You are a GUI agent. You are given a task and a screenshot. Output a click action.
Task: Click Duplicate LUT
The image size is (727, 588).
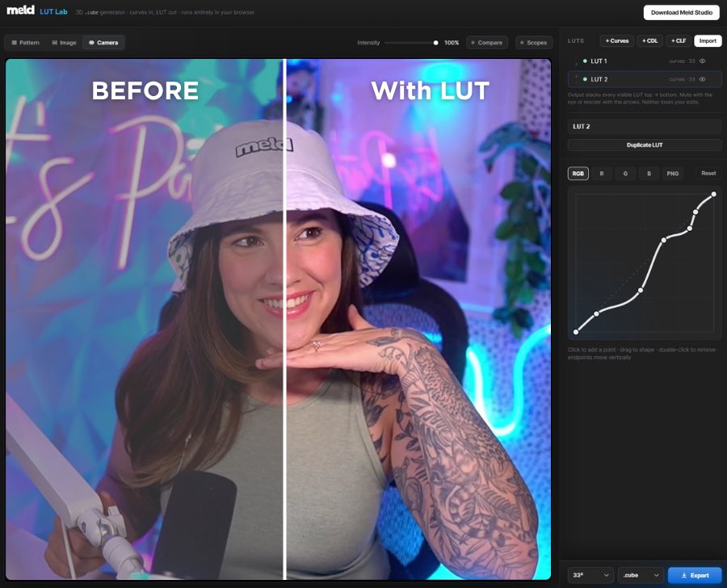(645, 145)
